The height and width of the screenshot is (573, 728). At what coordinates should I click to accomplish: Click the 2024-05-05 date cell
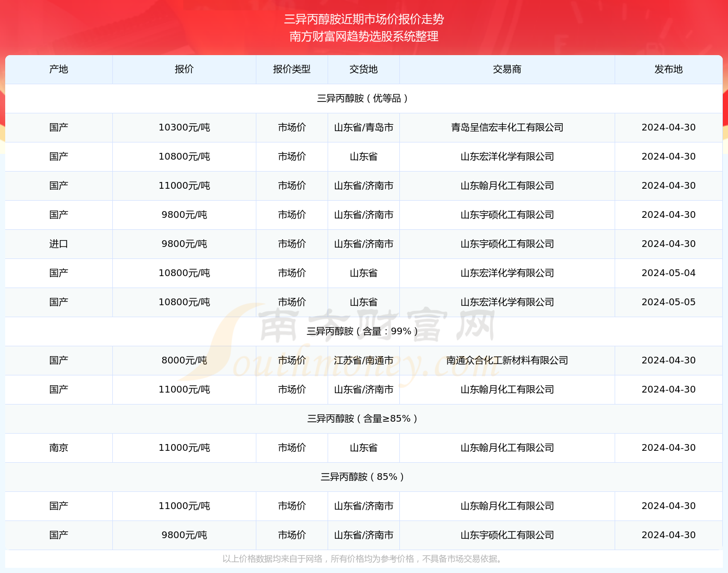point(669,302)
